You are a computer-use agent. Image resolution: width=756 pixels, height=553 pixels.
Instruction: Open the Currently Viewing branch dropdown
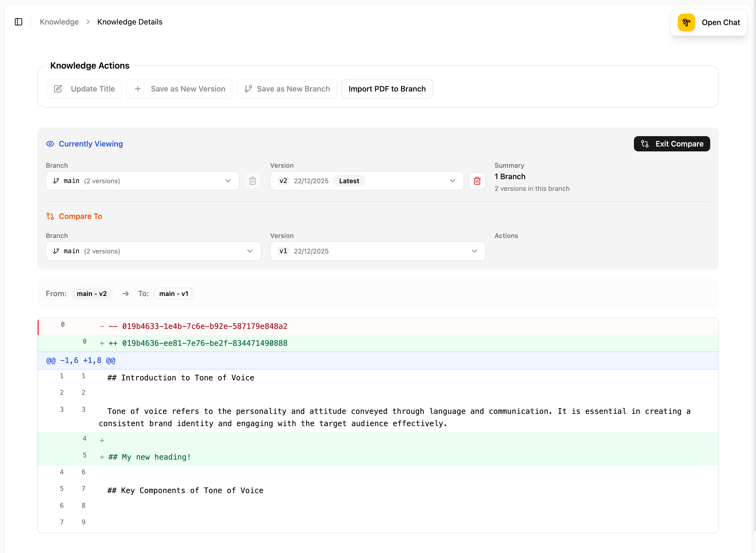tap(142, 181)
